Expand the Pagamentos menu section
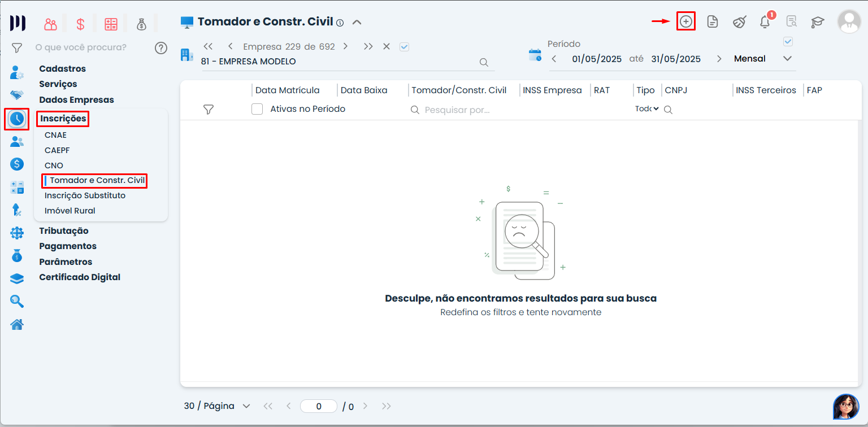The width and height of the screenshot is (868, 427). coord(68,246)
